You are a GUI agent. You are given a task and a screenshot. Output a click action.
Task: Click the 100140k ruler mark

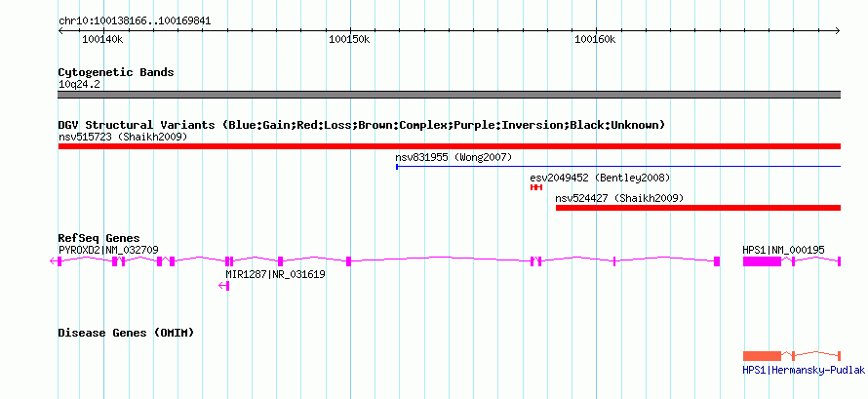pyautogui.click(x=102, y=40)
